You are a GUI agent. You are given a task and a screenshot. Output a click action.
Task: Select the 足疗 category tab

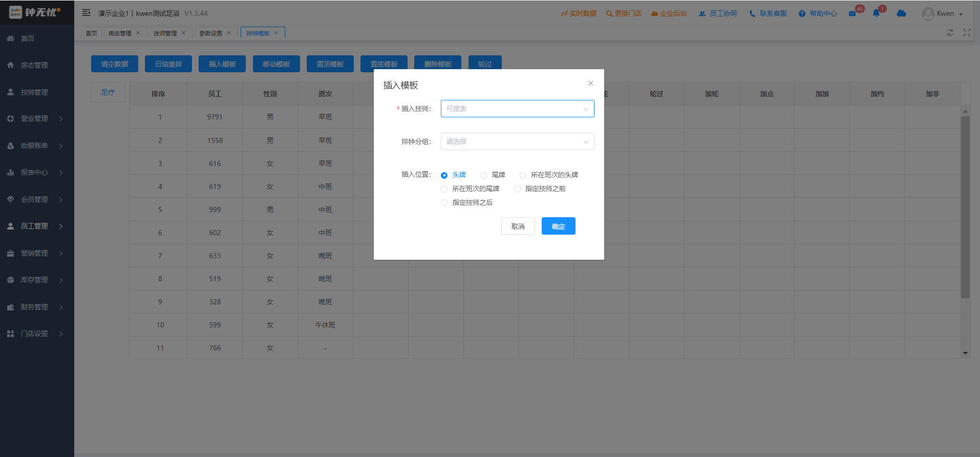pyautogui.click(x=108, y=92)
